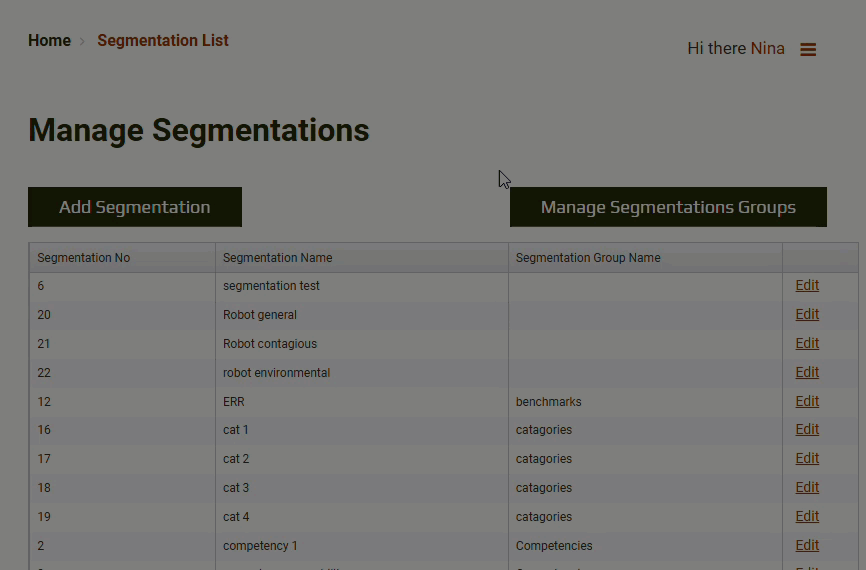Click segmentation number 12 cell

(x=122, y=402)
